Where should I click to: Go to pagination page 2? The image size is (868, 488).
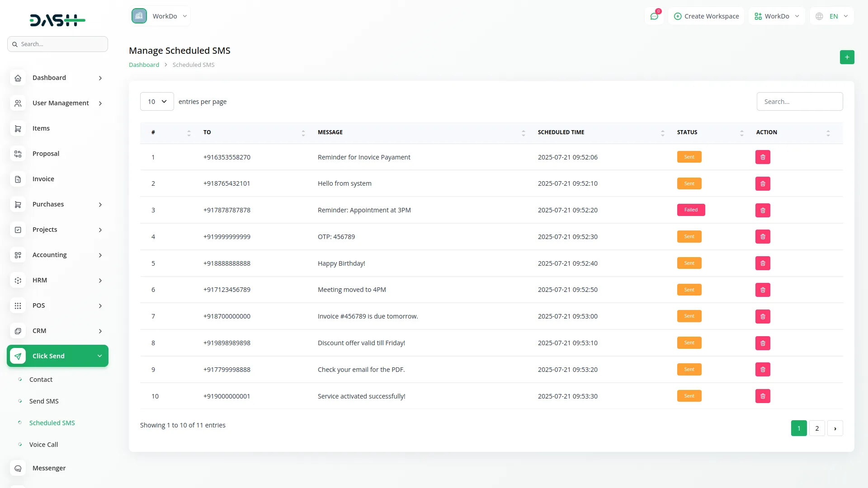point(817,428)
